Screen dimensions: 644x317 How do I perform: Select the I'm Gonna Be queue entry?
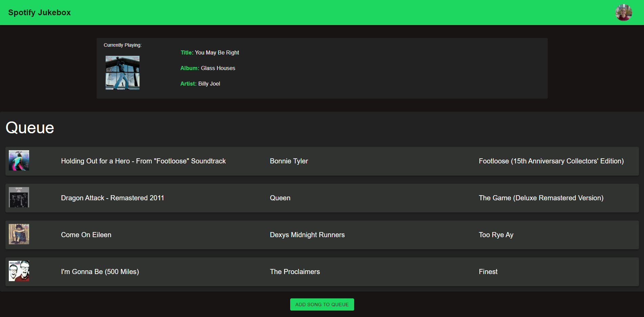click(322, 272)
